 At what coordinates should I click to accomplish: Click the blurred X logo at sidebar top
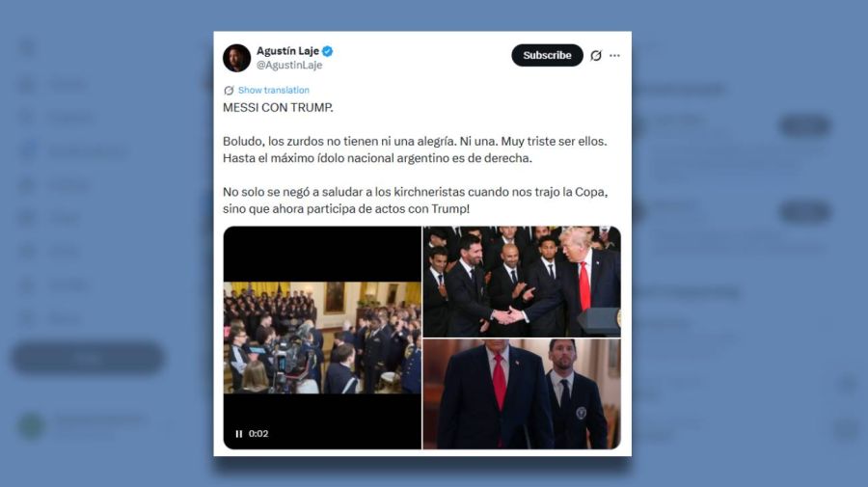coord(28,48)
